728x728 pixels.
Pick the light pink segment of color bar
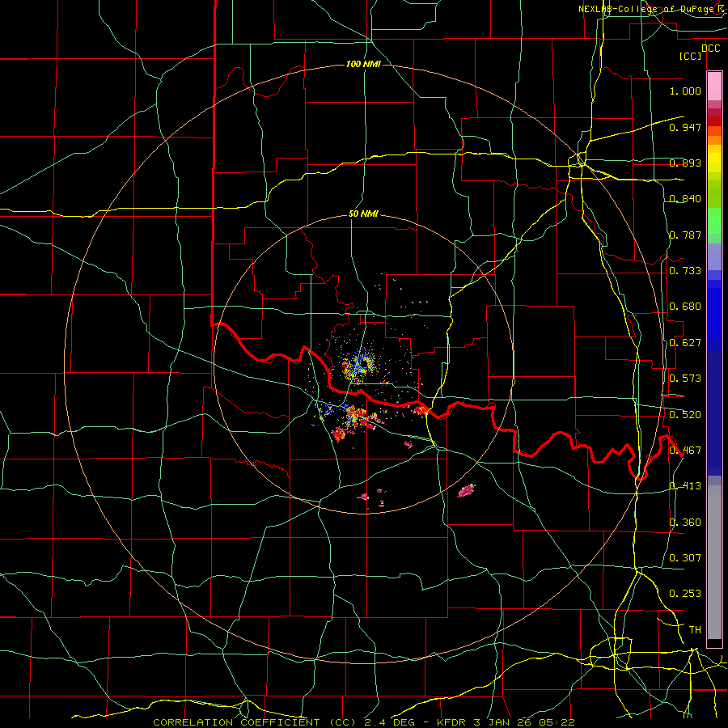pos(714,86)
